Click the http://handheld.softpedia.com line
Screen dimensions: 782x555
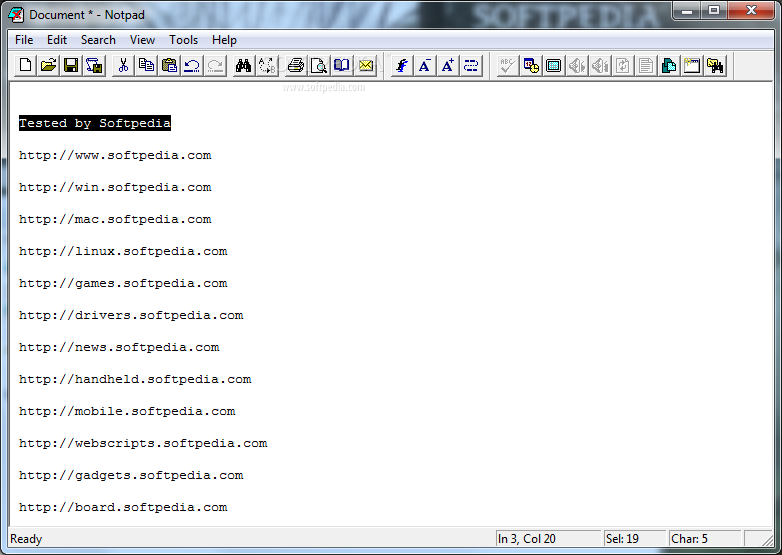pyautogui.click(x=135, y=379)
